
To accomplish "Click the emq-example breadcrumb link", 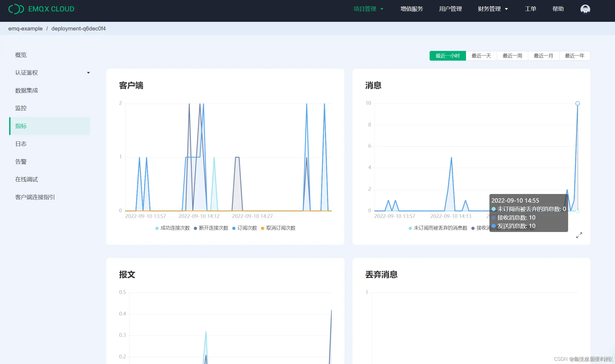I will (25, 29).
